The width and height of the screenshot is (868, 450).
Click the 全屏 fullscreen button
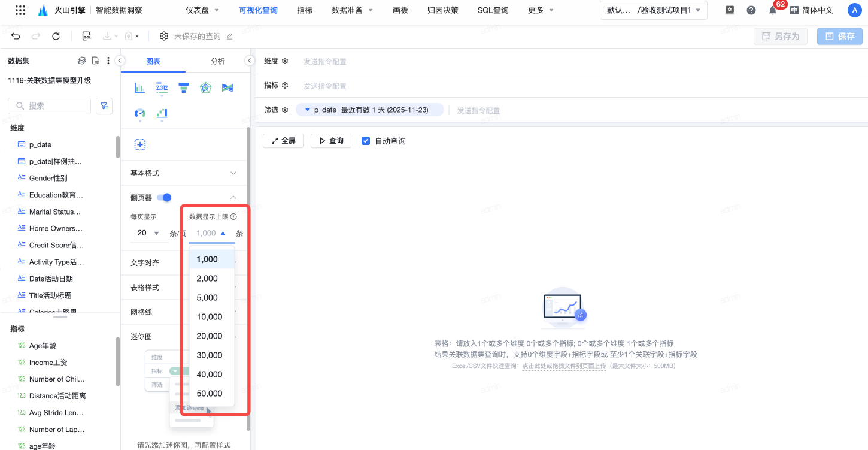click(x=283, y=141)
